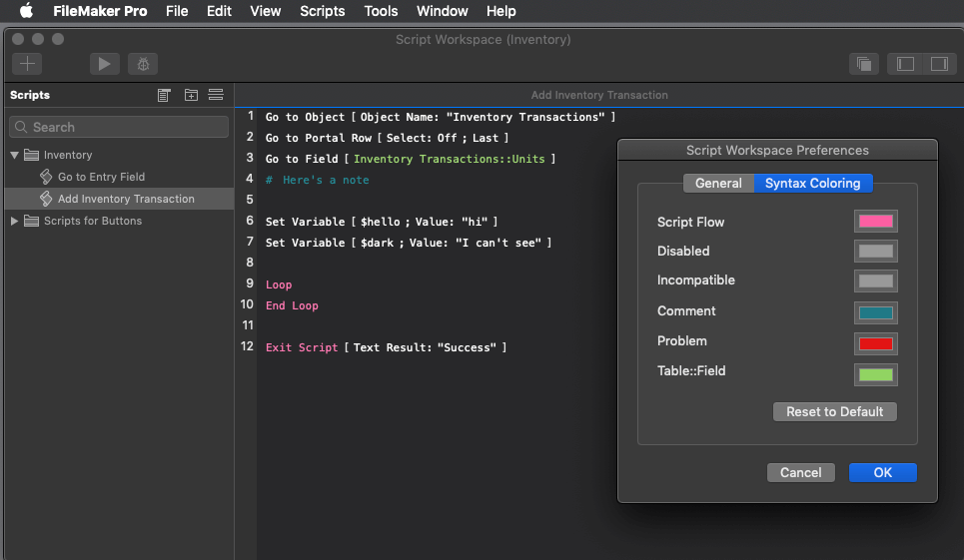Click the Loop step on line 9

279,284
